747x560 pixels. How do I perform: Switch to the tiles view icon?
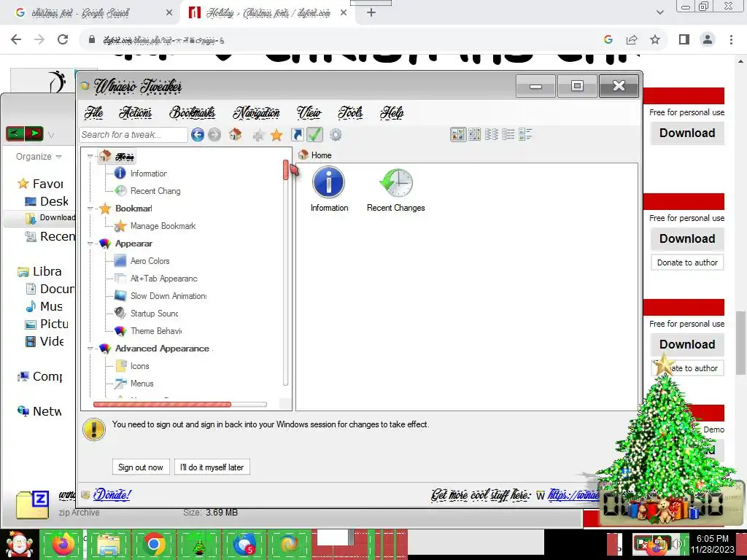point(525,135)
